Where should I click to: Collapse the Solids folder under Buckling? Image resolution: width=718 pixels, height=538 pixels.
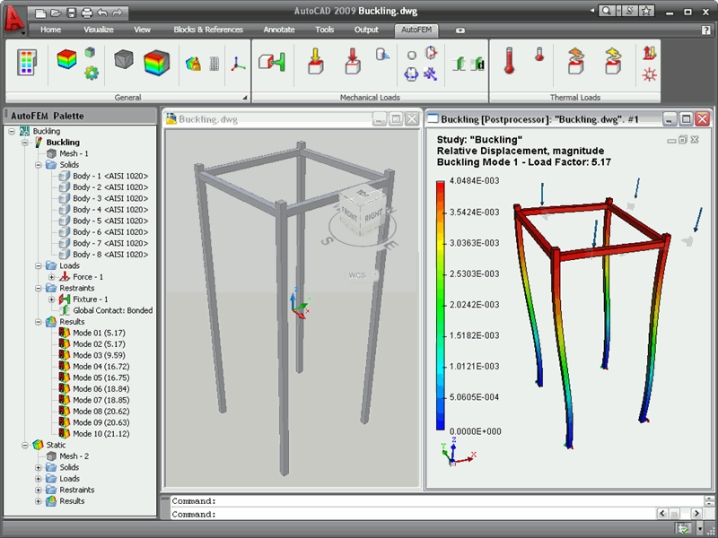[x=37, y=165]
